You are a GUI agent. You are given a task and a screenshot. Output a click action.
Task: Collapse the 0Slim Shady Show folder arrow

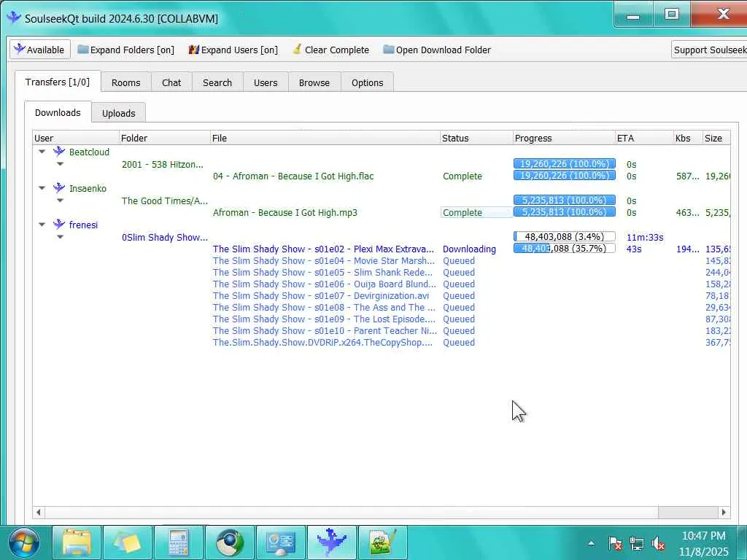click(x=60, y=237)
